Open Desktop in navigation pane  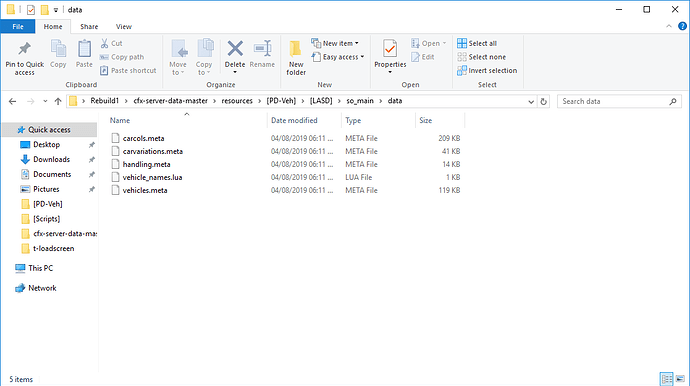46,144
